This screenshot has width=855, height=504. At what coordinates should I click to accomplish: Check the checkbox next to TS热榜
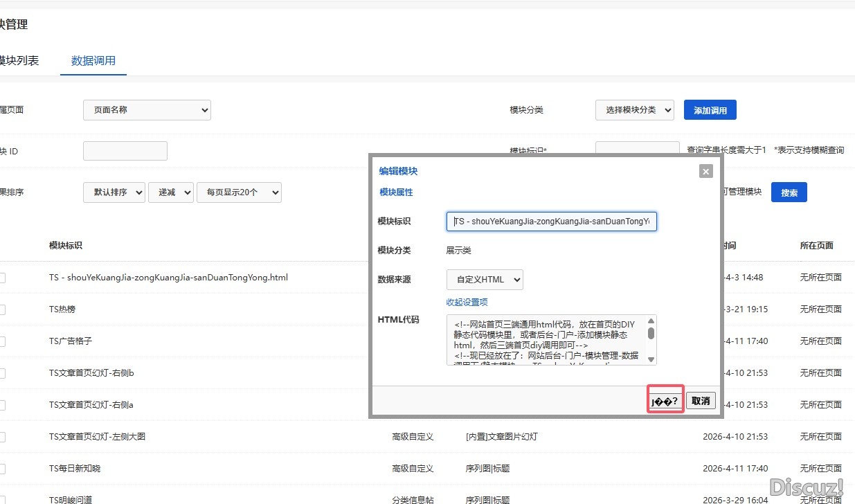point(1,309)
